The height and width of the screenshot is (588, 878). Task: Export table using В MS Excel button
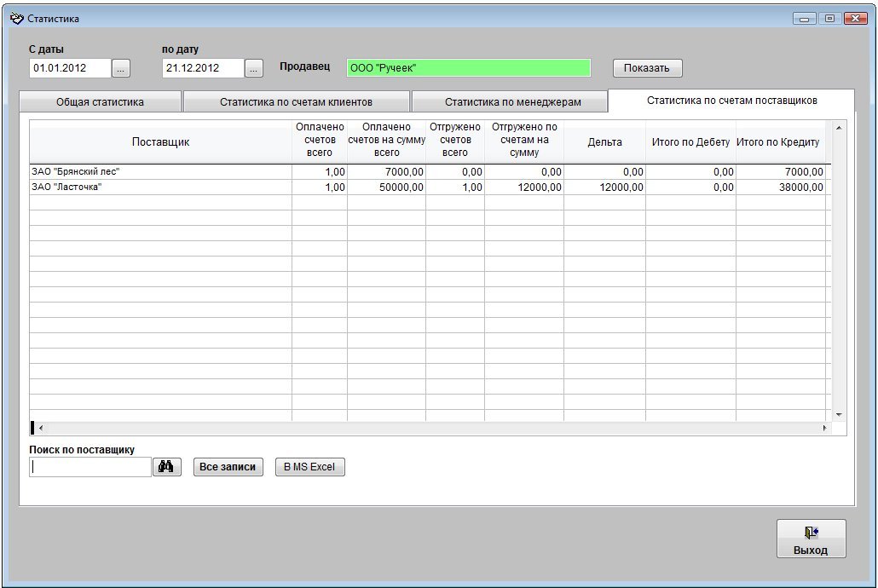tap(309, 467)
